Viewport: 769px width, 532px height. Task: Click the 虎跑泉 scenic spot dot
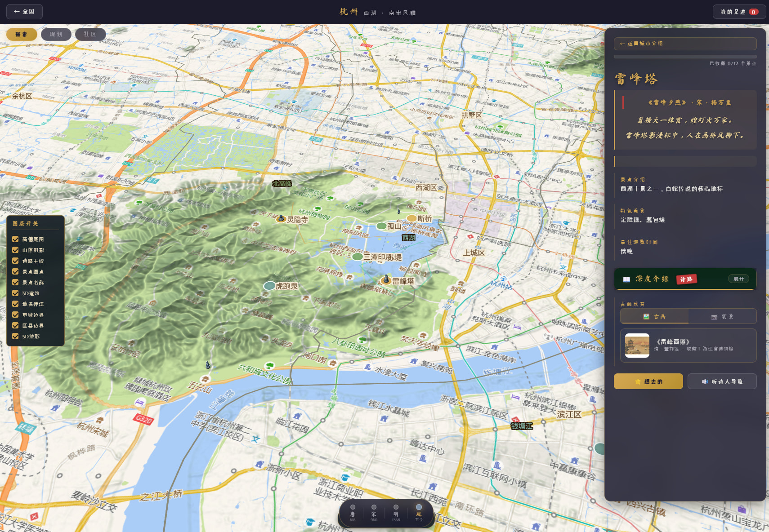point(269,286)
